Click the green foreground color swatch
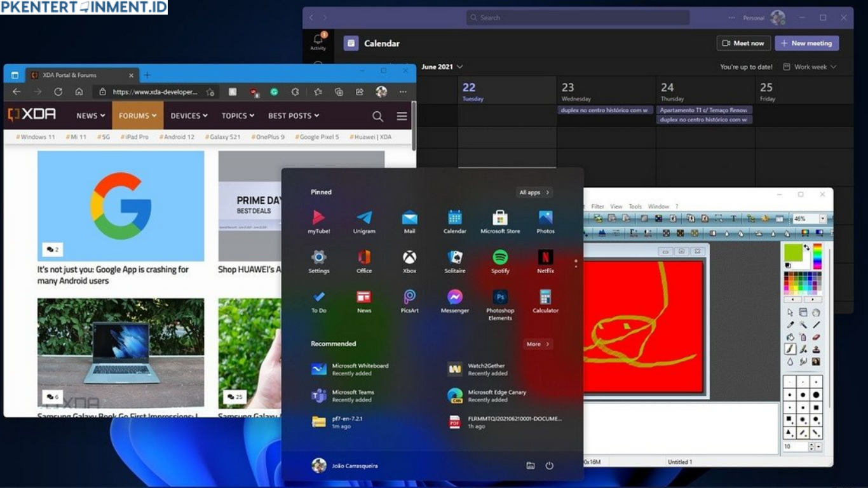 coord(792,254)
